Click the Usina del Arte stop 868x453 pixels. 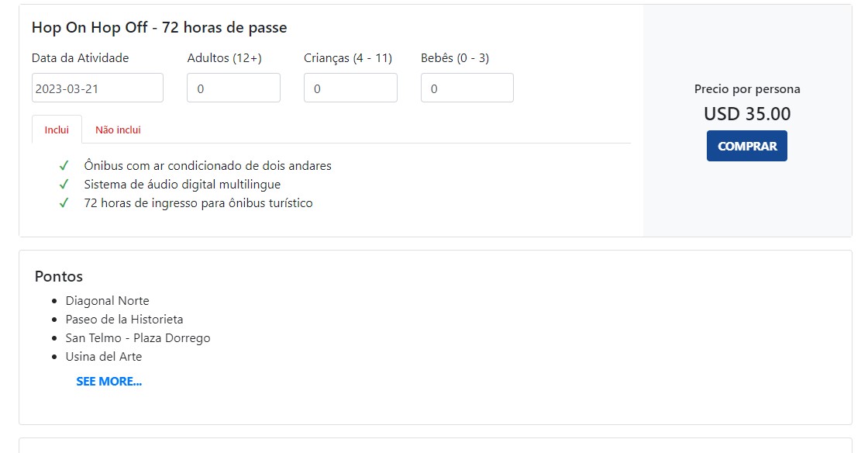[104, 357]
